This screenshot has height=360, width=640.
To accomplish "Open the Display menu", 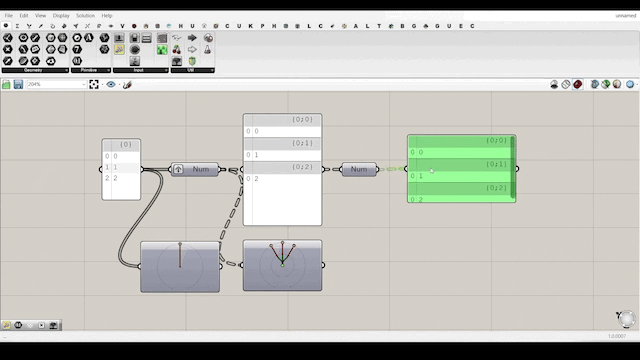I will click(61, 16).
